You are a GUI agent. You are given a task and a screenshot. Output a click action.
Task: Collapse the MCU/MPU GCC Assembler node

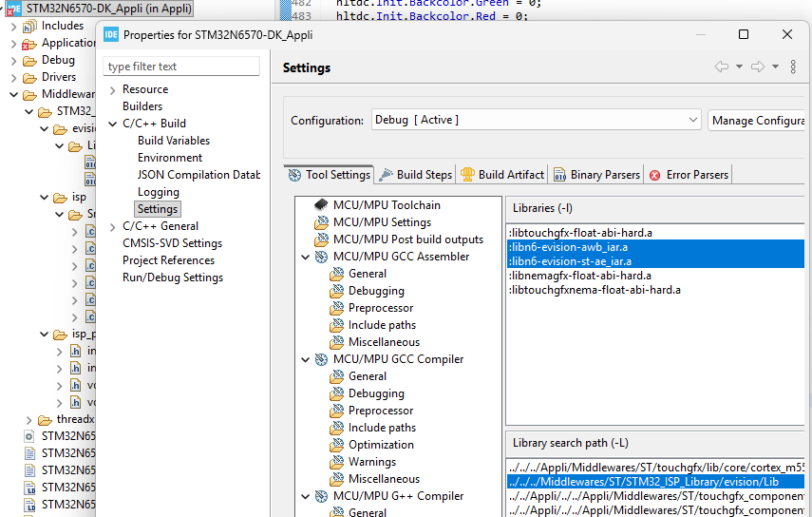[x=306, y=257]
